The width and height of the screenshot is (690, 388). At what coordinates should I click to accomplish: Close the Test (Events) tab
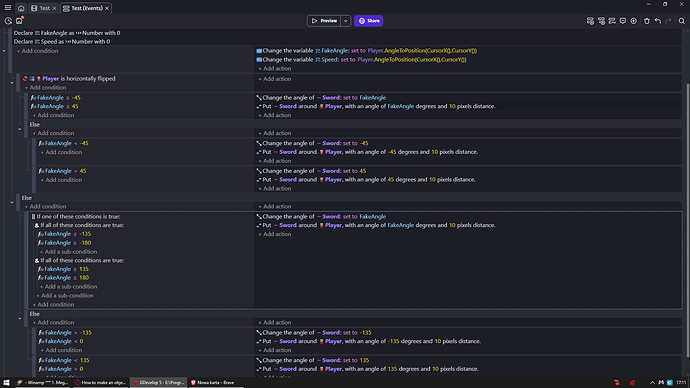pos(107,8)
